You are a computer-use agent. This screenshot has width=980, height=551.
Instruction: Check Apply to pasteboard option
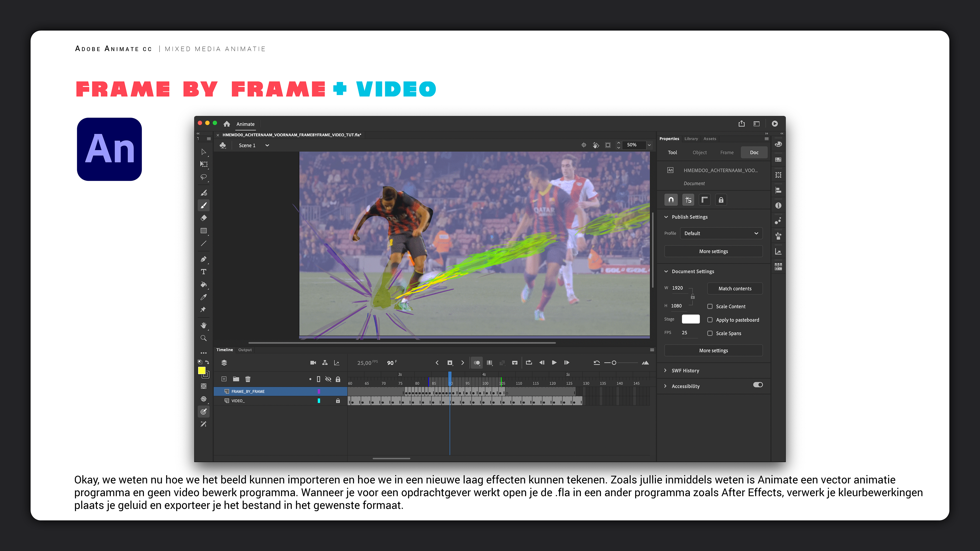click(x=710, y=320)
